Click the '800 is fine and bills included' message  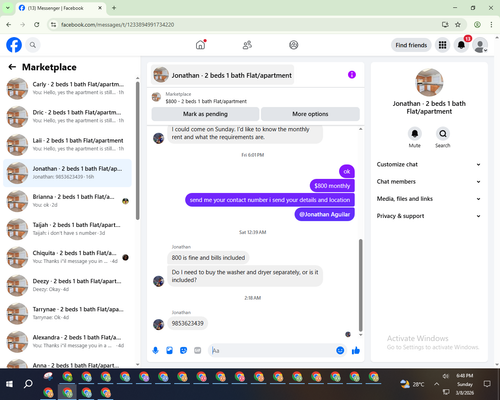(x=208, y=258)
